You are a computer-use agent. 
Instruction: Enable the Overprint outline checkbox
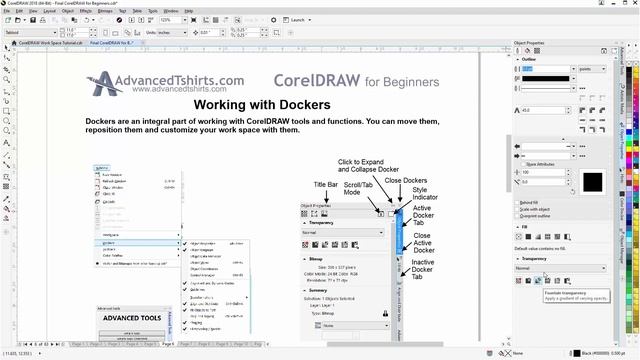[x=517, y=216]
